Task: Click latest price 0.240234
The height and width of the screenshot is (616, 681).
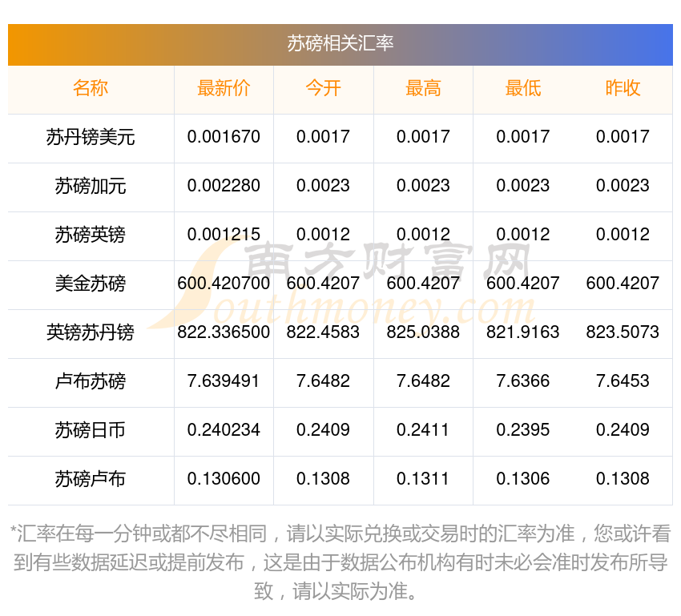Action: (x=224, y=430)
